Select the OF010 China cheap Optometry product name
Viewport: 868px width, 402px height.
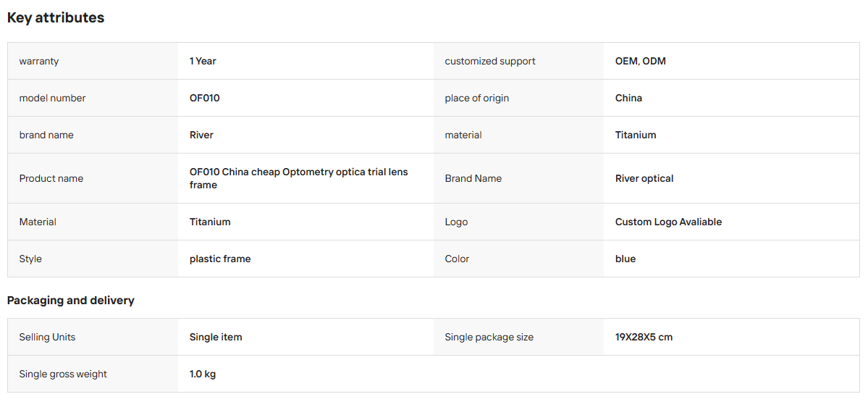coord(298,178)
